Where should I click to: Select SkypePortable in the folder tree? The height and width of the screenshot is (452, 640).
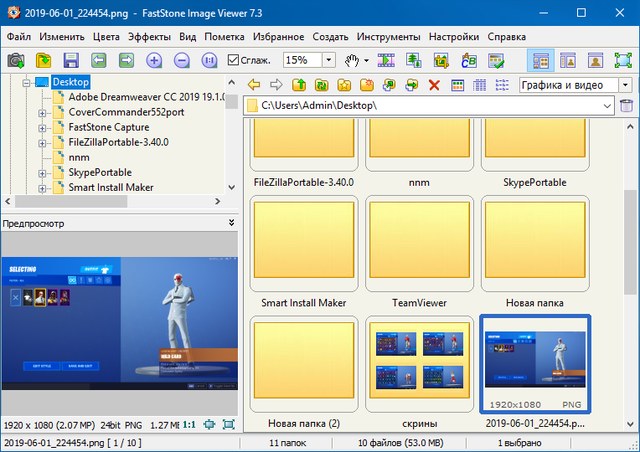click(100, 172)
